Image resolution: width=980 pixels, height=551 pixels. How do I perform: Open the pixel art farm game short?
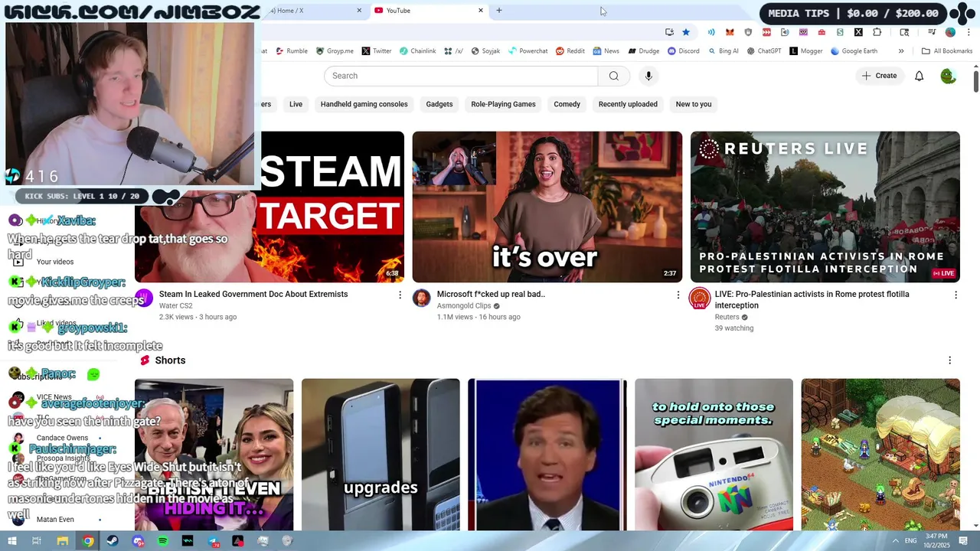click(x=880, y=455)
